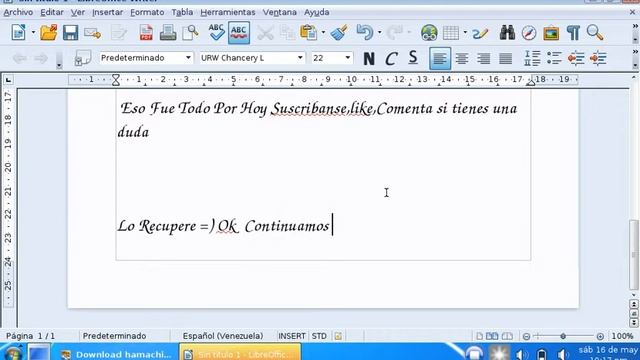Toggle INSERT mode in status bar
Viewport: 640px width, 360px height.
(291, 336)
